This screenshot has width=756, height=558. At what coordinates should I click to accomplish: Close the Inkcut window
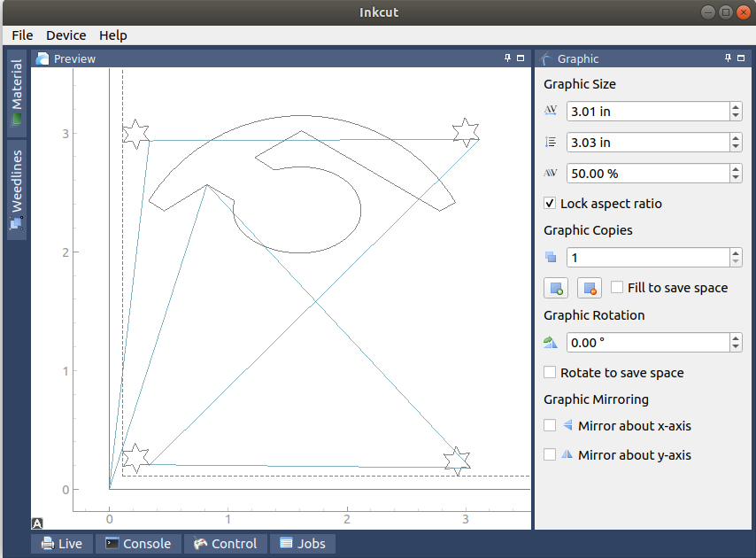click(744, 12)
